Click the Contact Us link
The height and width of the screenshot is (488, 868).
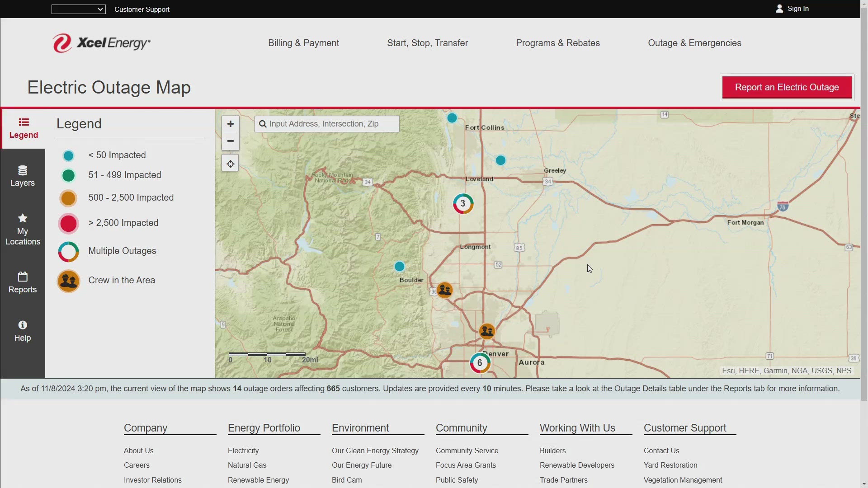661,450
